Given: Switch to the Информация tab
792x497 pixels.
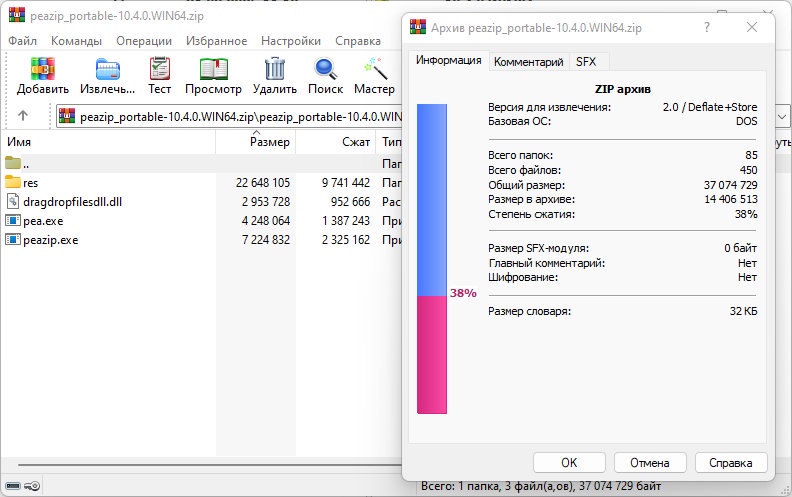Looking at the screenshot, I should [449, 60].
